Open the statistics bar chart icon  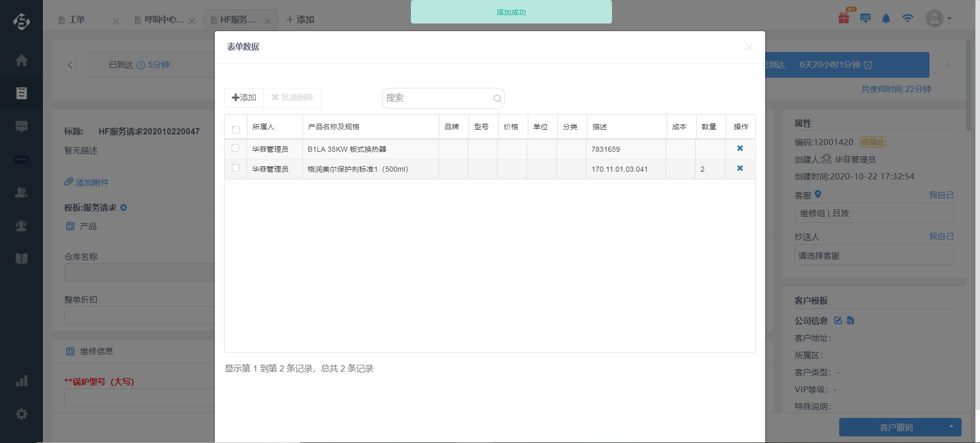21,381
